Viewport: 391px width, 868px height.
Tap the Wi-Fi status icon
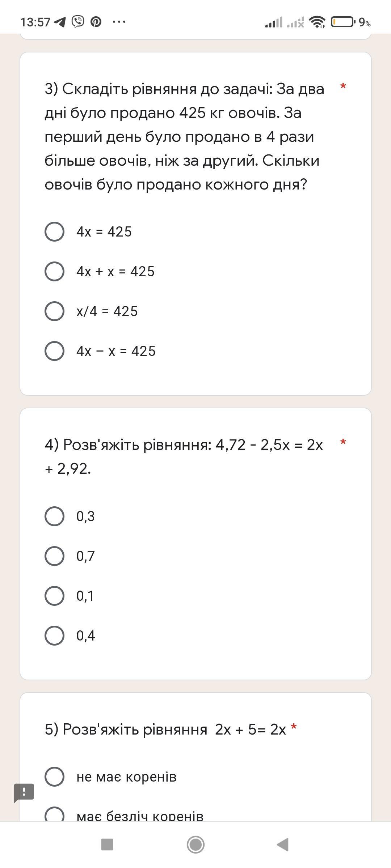(317, 22)
